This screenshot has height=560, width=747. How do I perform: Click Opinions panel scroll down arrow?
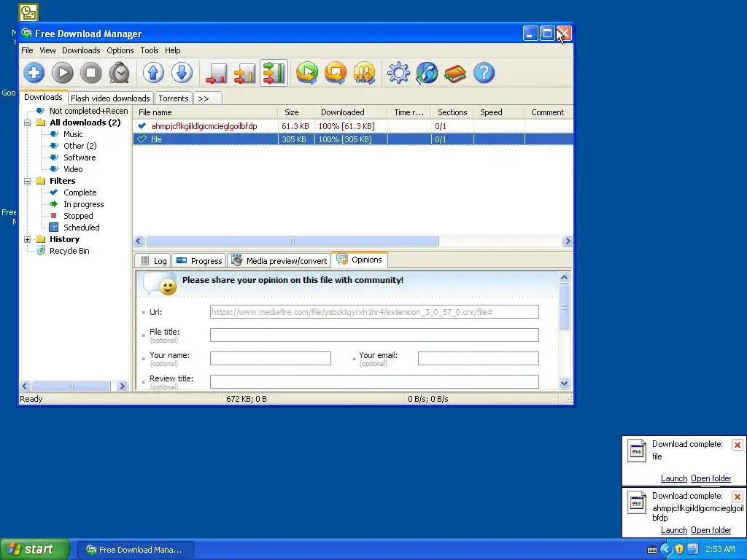tap(565, 384)
